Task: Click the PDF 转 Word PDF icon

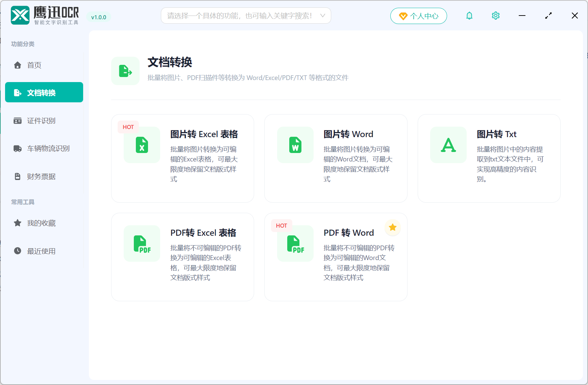Action: click(x=295, y=243)
